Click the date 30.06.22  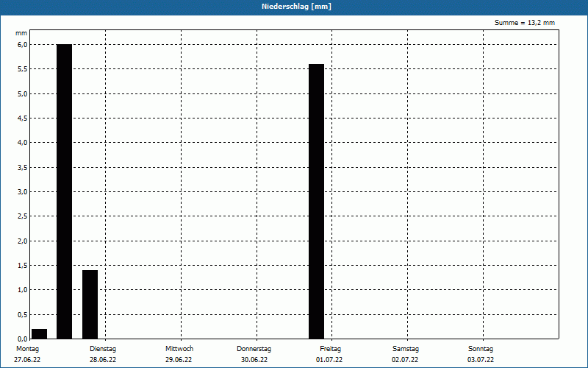(x=254, y=359)
